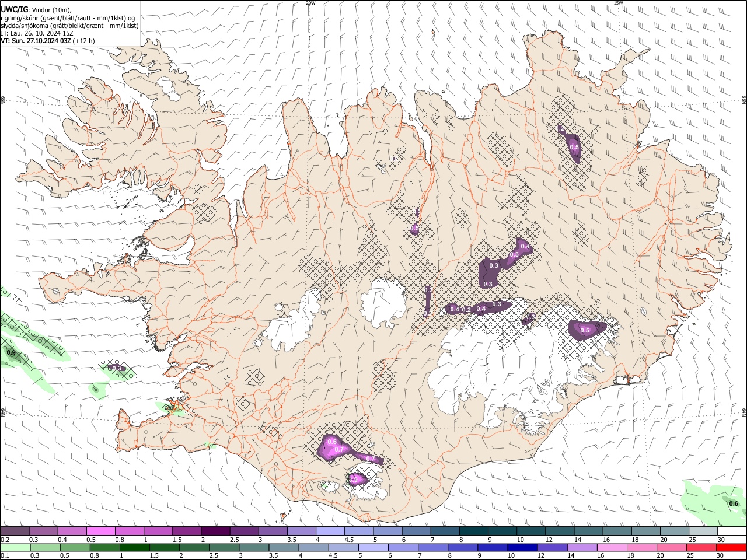
Task: Click the '0.7' value in the southern purple snow patch
Action: click(370, 459)
